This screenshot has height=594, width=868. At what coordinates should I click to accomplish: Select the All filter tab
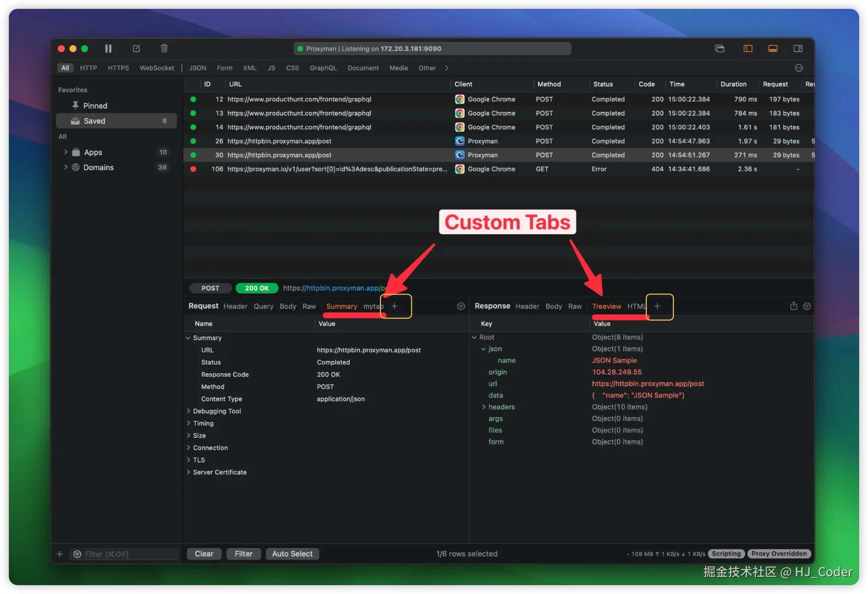65,68
